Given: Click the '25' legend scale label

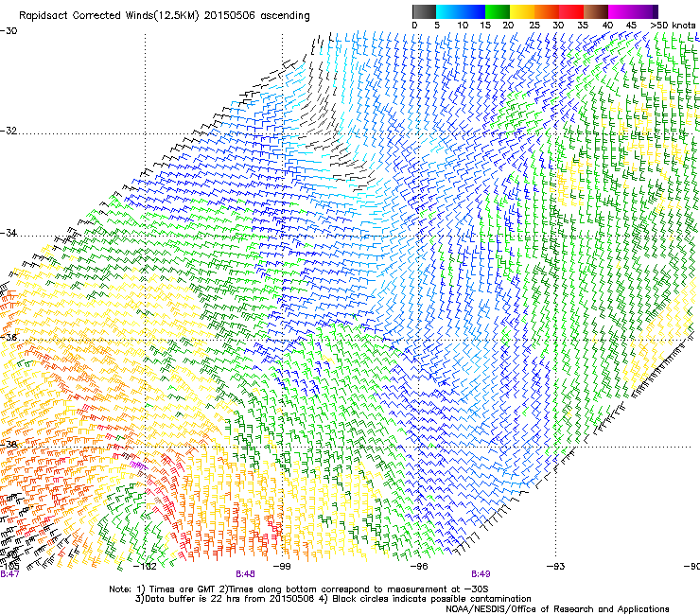Looking at the screenshot, I should 534,26.
